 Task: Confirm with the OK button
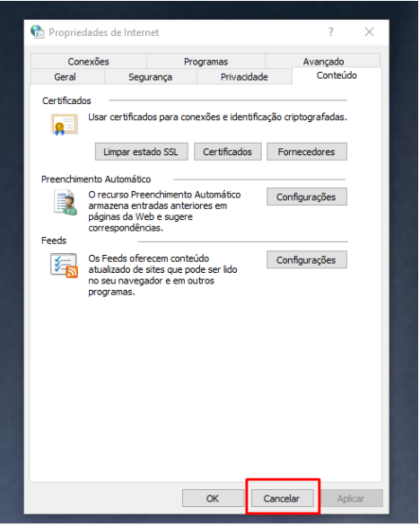[213, 498]
